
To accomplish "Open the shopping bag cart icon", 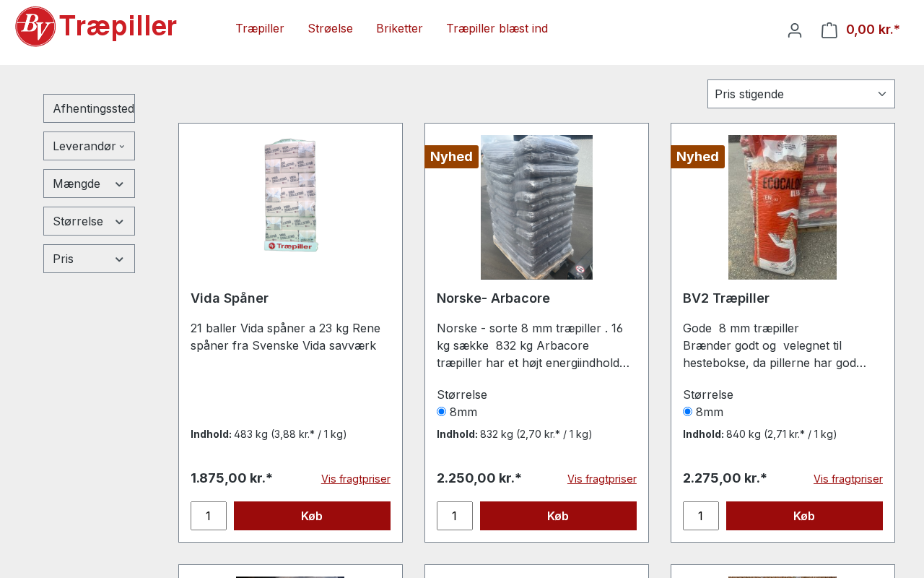I will (829, 30).
